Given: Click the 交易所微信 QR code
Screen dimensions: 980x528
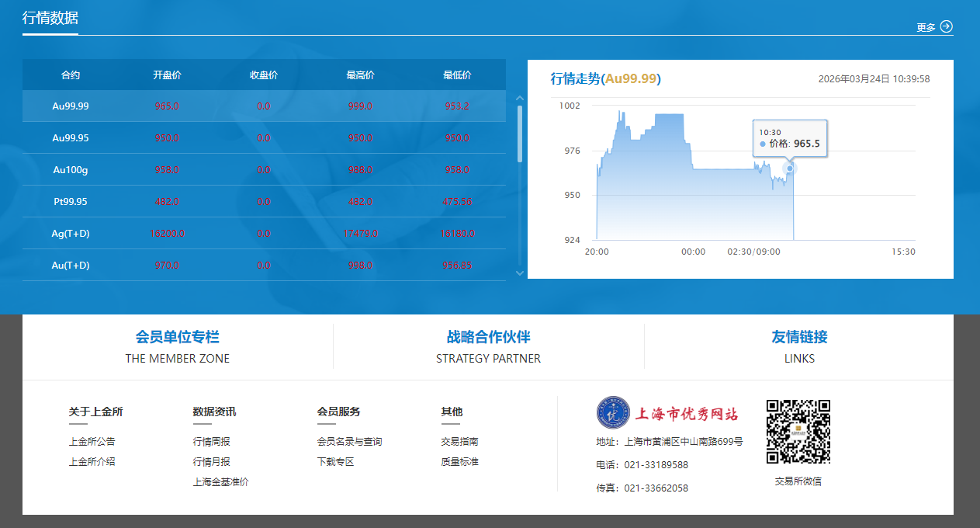Looking at the screenshot, I should coord(798,432).
